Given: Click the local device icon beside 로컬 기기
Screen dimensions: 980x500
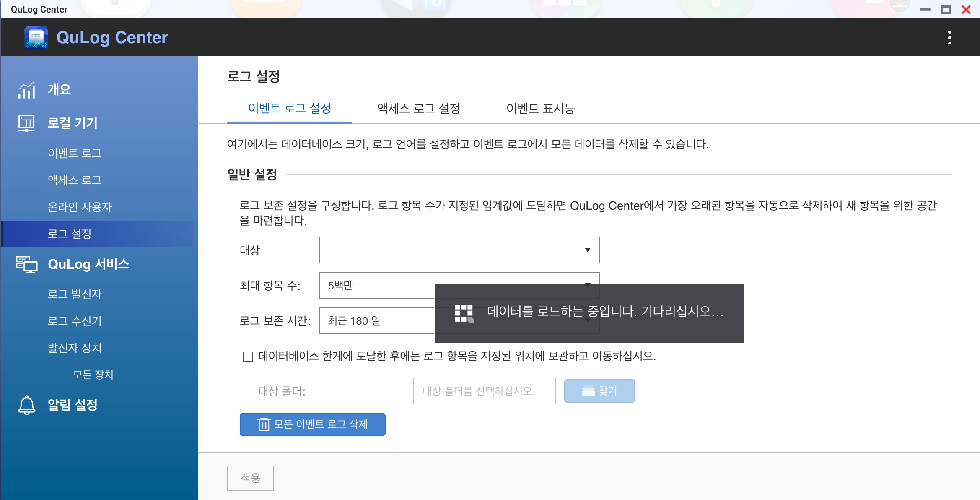Looking at the screenshot, I should (x=26, y=123).
